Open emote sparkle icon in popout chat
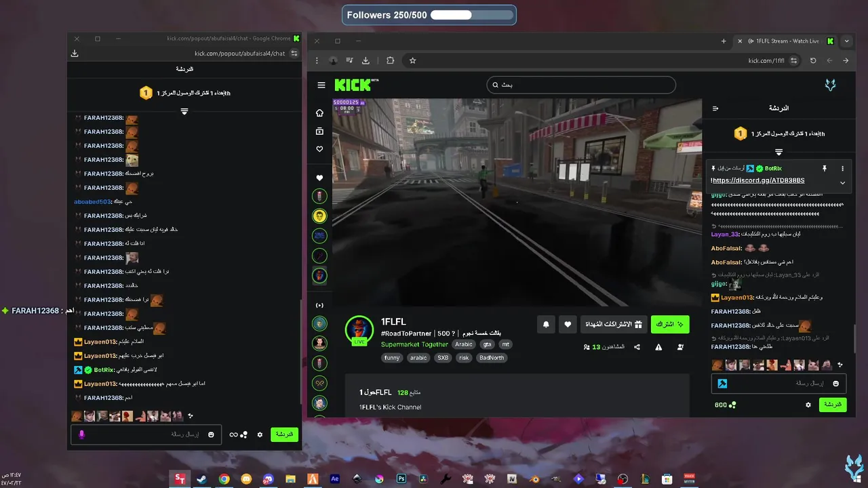Screen dimensions: 868x488 pyautogui.click(x=191, y=415)
